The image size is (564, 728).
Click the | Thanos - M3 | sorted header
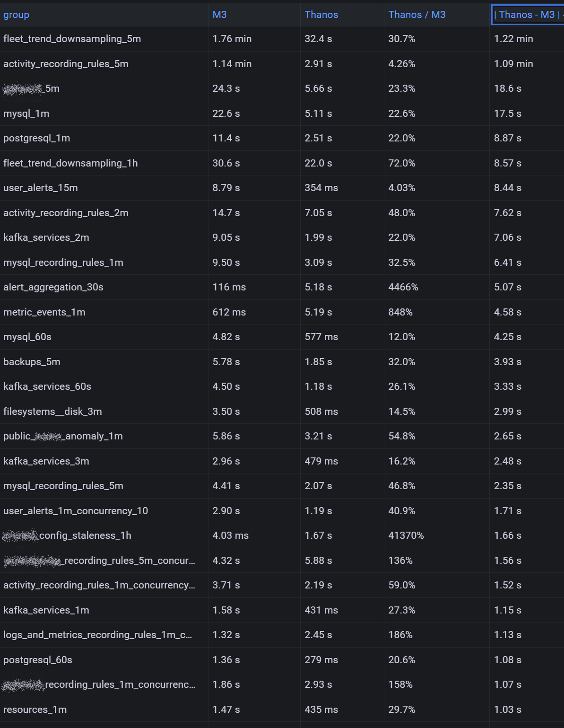pos(526,15)
